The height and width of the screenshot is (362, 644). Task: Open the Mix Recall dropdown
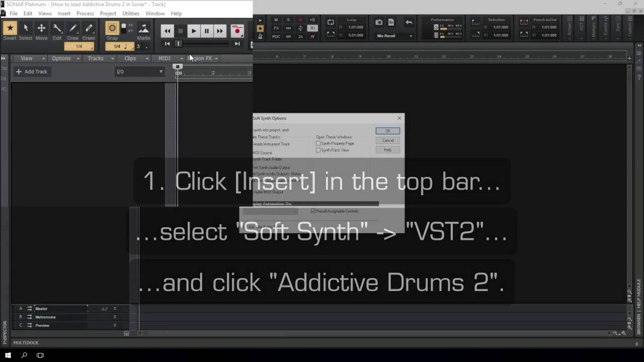[394, 36]
